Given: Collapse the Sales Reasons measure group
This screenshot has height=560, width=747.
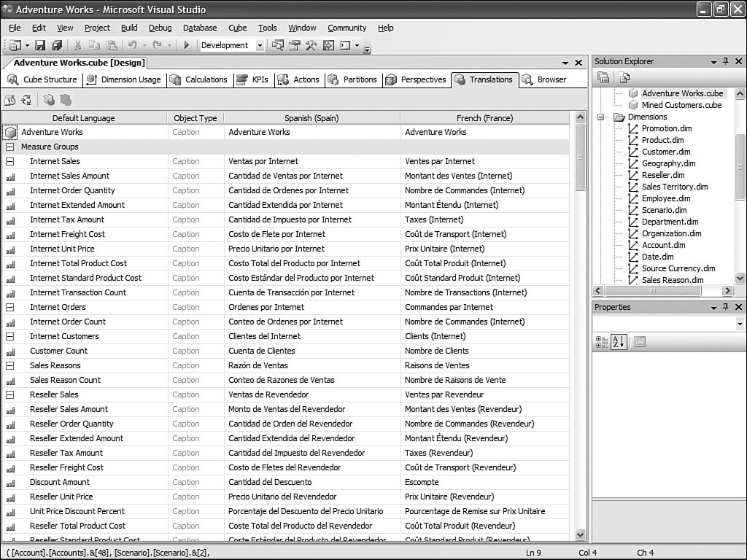Looking at the screenshot, I should pyautogui.click(x=9, y=366).
